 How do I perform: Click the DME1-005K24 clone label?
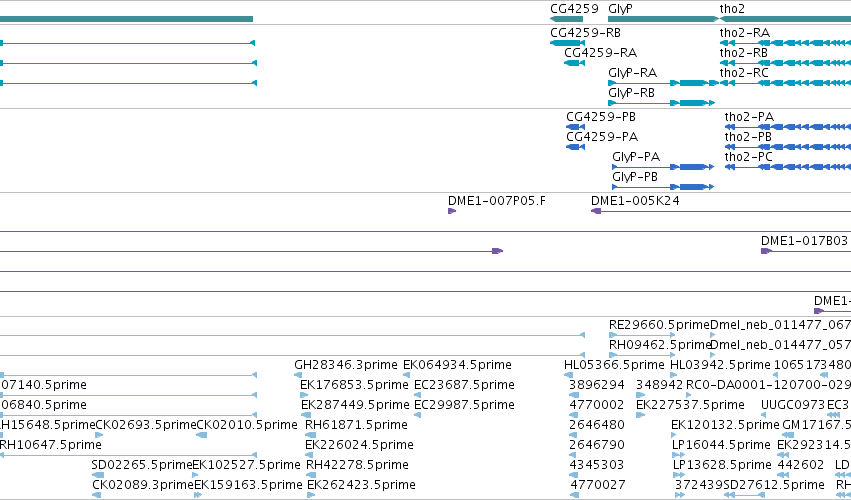(635, 201)
